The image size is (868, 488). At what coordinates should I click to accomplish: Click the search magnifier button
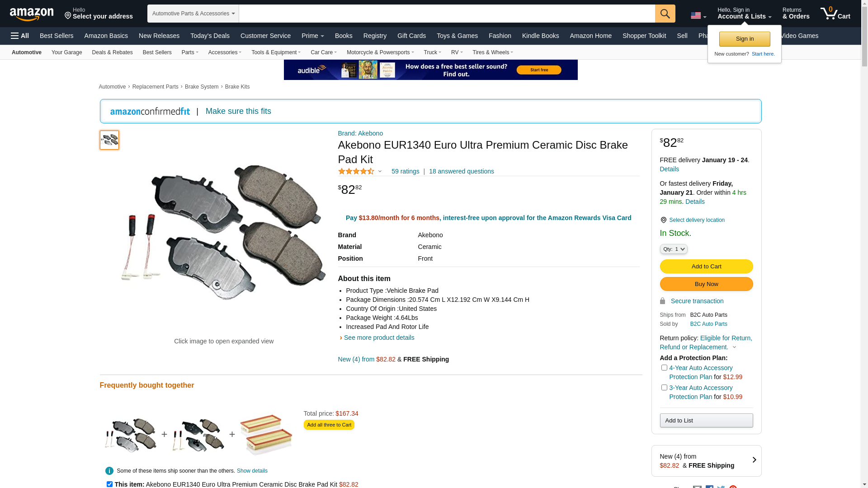point(665,14)
